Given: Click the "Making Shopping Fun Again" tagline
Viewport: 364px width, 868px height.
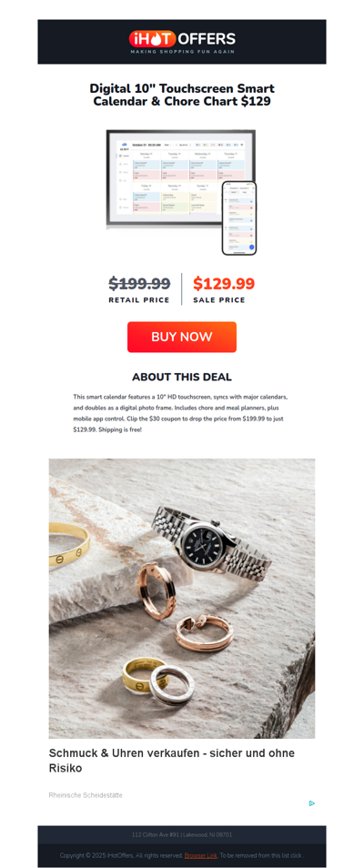Looking at the screenshot, I should point(182,52).
